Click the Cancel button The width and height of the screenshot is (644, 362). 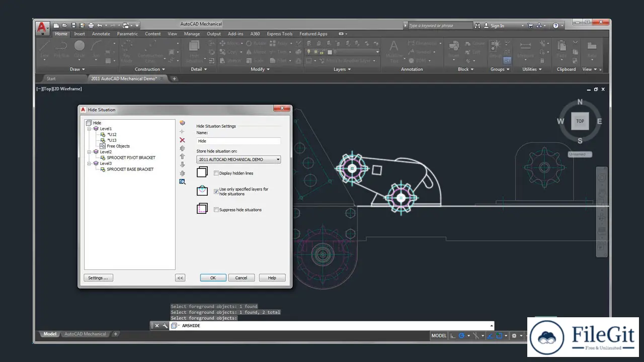coord(241,278)
